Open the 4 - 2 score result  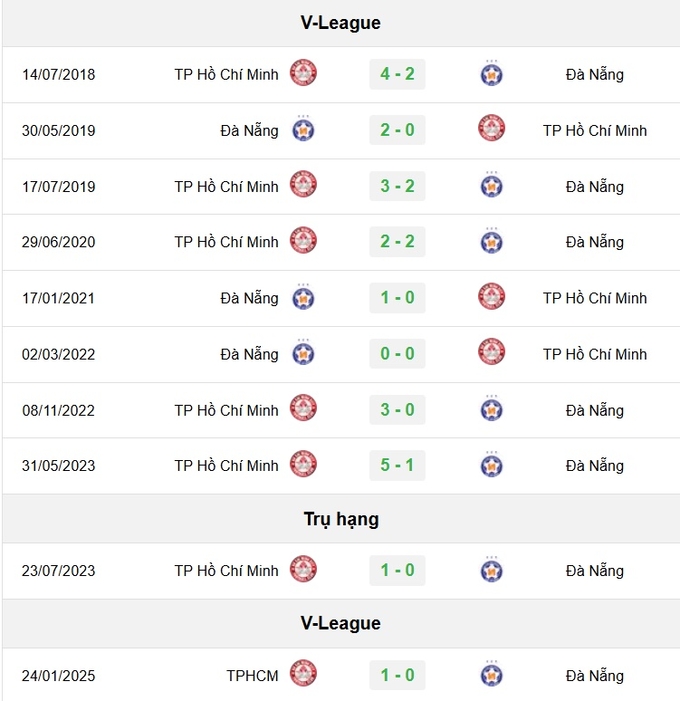point(397,74)
